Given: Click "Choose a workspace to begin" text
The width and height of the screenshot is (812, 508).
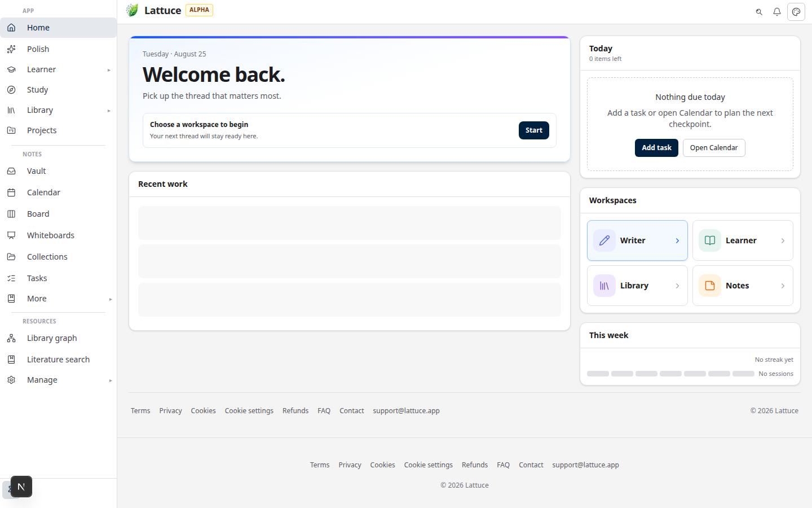Looking at the screenshot, I should pos(199,125).
